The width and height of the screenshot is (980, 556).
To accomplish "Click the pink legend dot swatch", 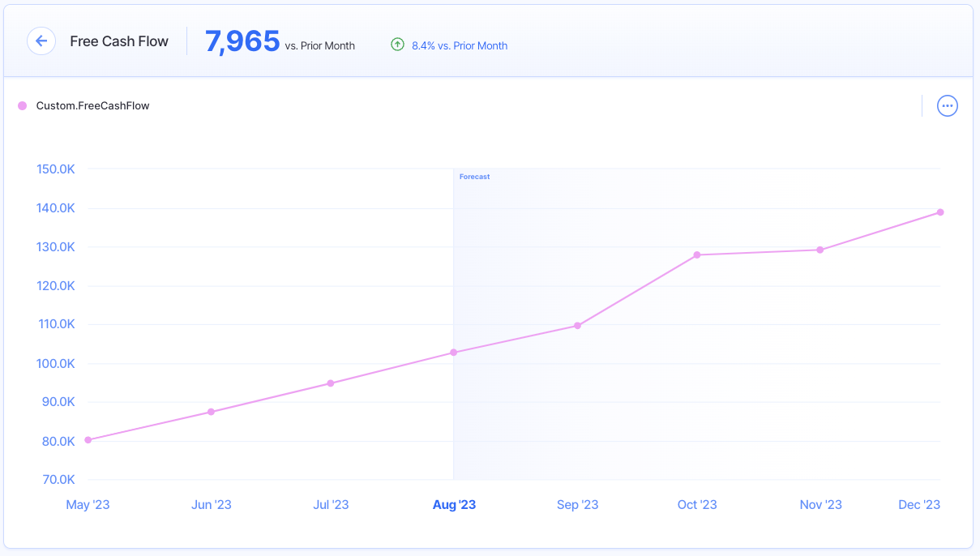I will (x=23, y=106).
